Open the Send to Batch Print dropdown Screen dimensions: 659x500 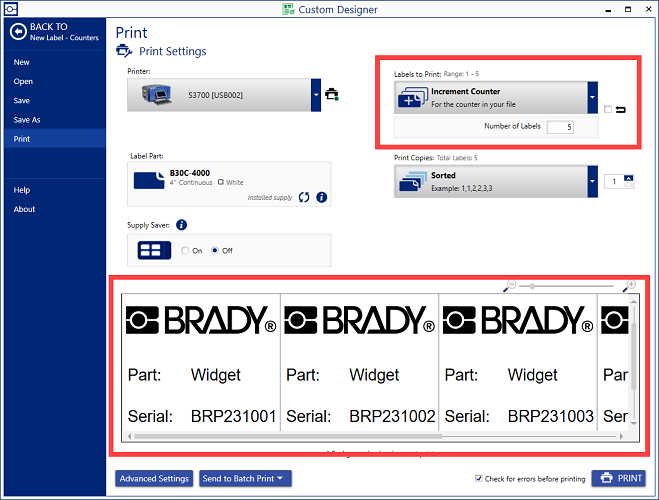pyautogui.click(x=245, y=478)
